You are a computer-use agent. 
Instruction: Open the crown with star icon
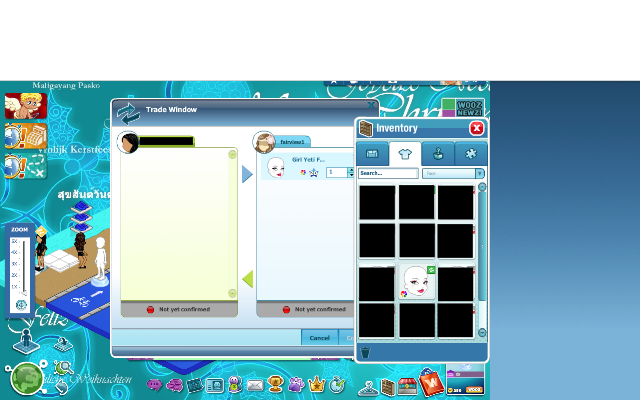click(x=316, y=384)
